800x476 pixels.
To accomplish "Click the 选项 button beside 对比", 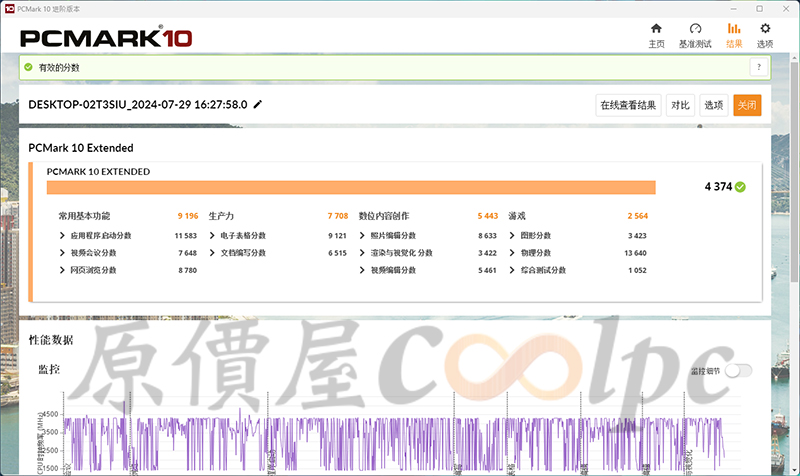I will (x=714, y=105).
